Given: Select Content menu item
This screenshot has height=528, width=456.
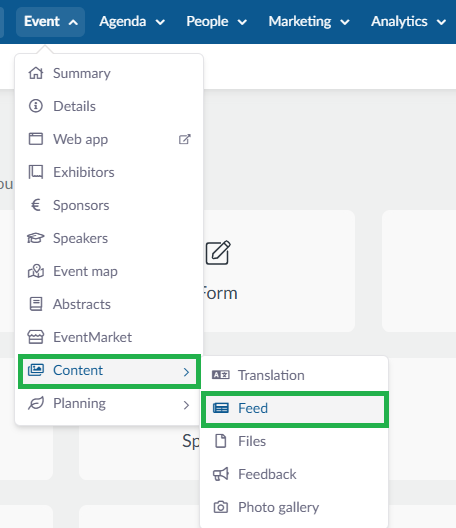Looking at the screenshot, I should [x=109, y=371].
